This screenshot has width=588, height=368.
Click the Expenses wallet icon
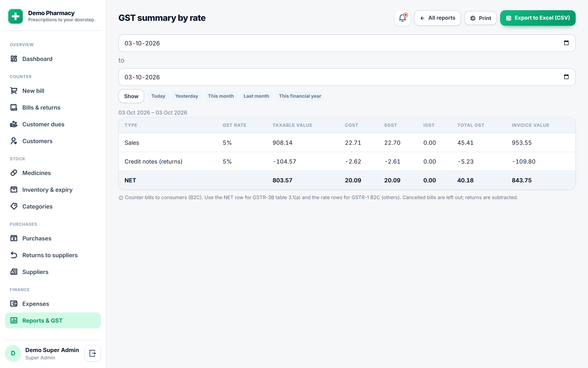(x=14, y=304)
